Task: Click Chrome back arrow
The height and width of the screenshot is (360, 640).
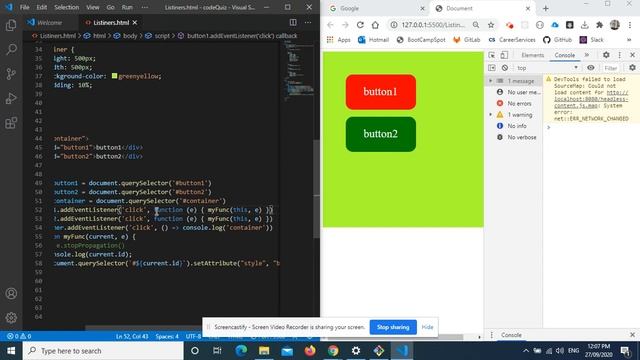Action: tap(330, 25)
